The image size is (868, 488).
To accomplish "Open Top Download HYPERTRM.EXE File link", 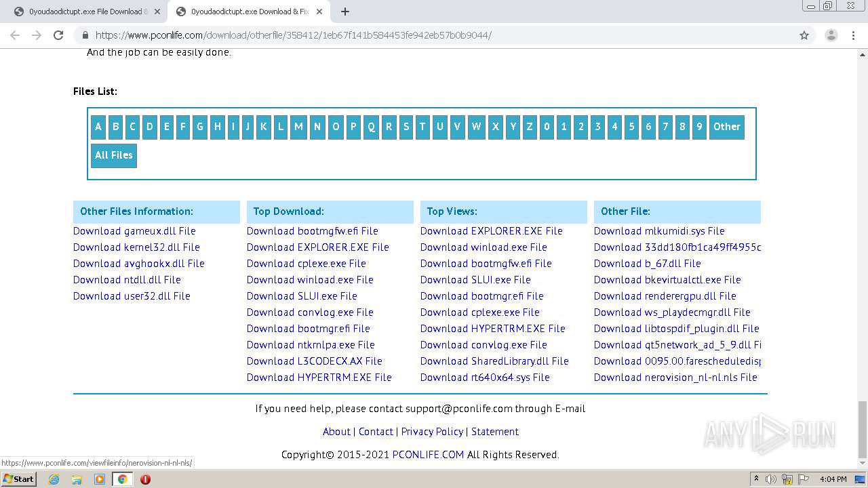I will tap(319, 378).
